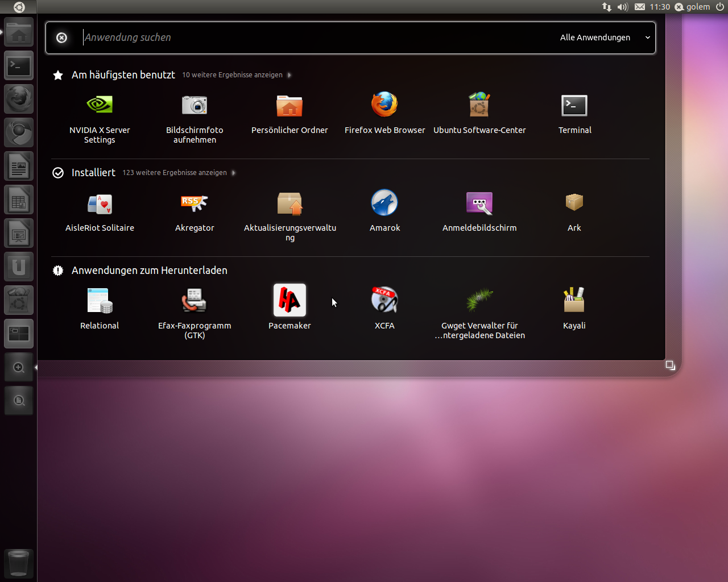Clear the dash search with X icon
Viewport: 728px width, 582px height.
(x=61, y=38)
